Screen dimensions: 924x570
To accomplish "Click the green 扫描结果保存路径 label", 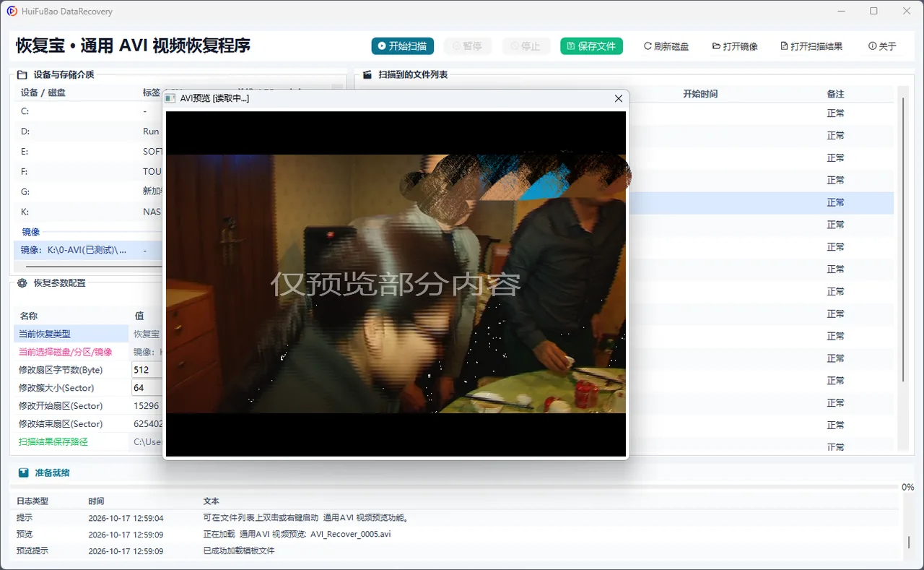I will point(53,441).
